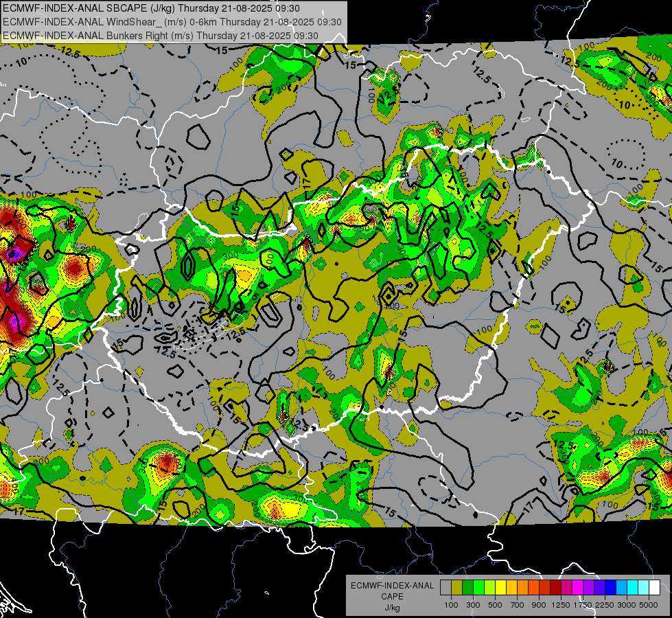The image size is (672, 618).
Task: Select the pink-magenta swatch after 1250
Action: point(566,588)
